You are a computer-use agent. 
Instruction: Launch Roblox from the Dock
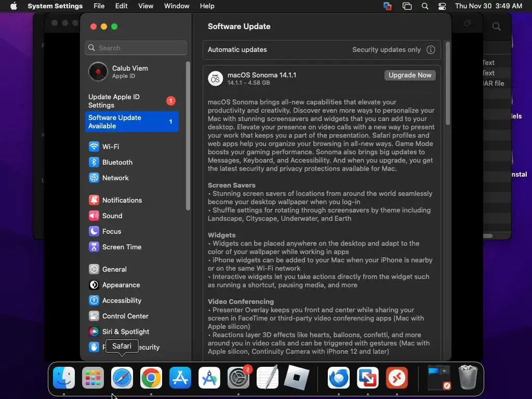click(297, 378)
